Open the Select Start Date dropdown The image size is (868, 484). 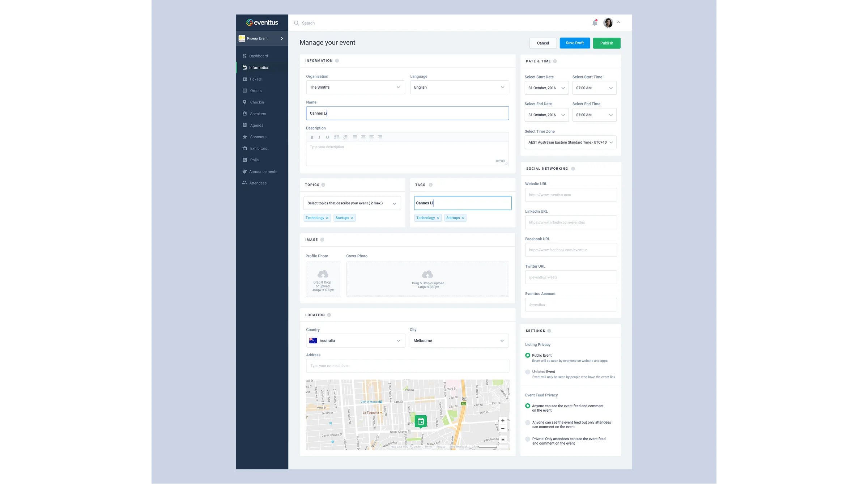point(546,88)
